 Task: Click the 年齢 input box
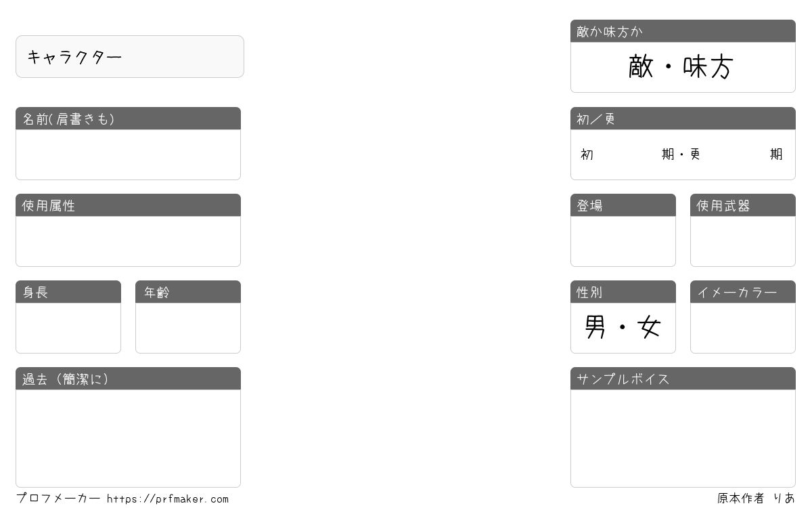pyautogui.click(x=188, y=328)
